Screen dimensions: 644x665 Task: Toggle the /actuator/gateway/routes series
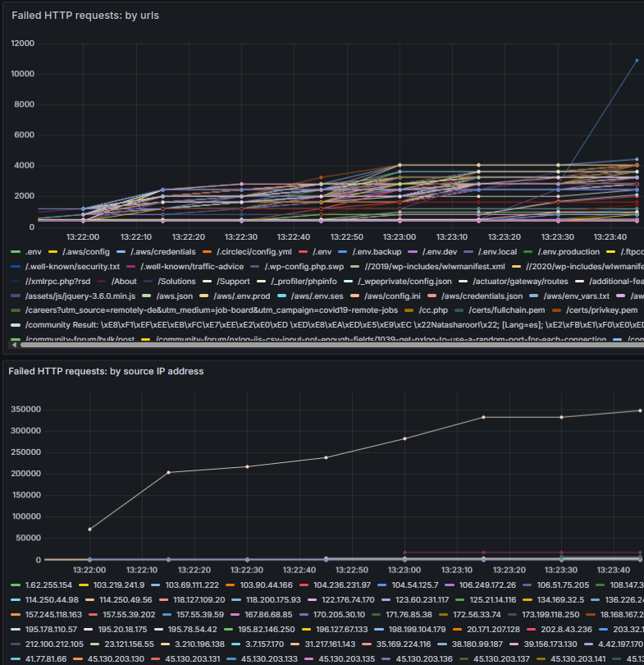point(514,281)
